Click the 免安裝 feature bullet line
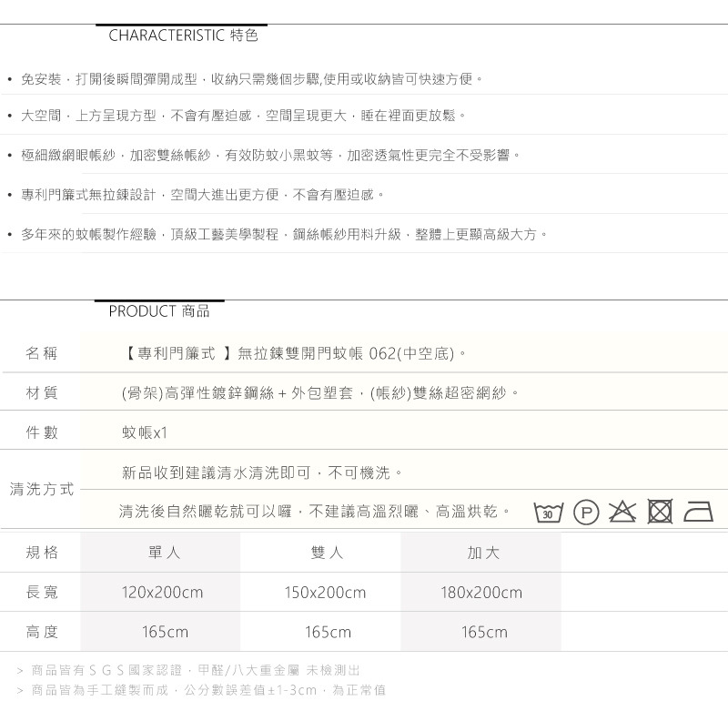The image size is (728, 711). coord(252,79)
